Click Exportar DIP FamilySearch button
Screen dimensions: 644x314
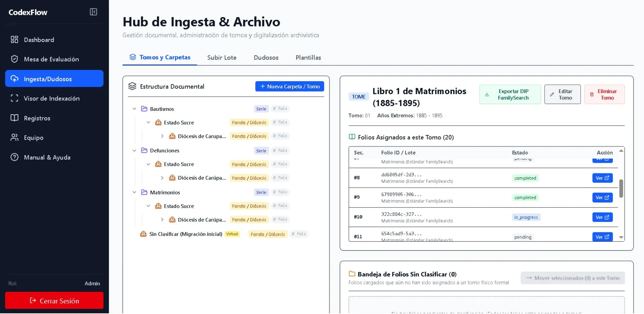(510, 94)
